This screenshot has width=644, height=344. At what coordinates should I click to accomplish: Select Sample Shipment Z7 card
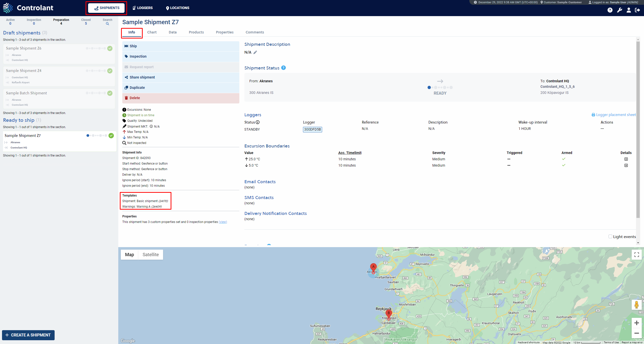tap(60, 141)
